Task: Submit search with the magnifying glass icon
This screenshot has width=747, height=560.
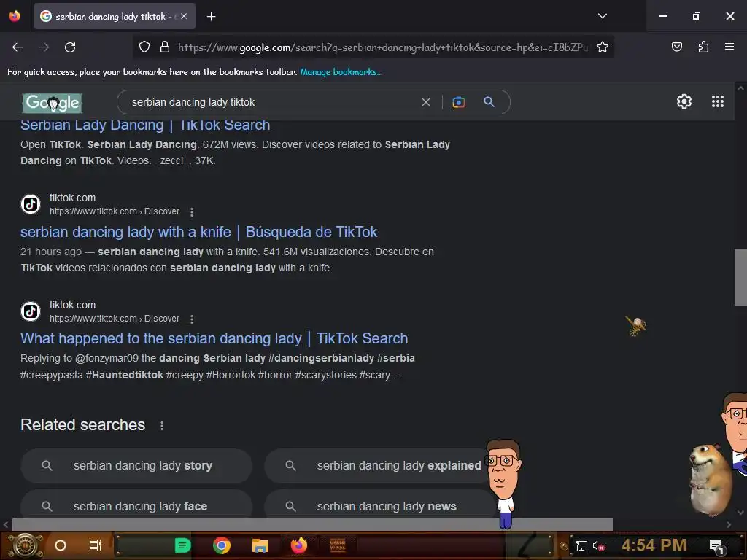Action: (x=489, y=102)
